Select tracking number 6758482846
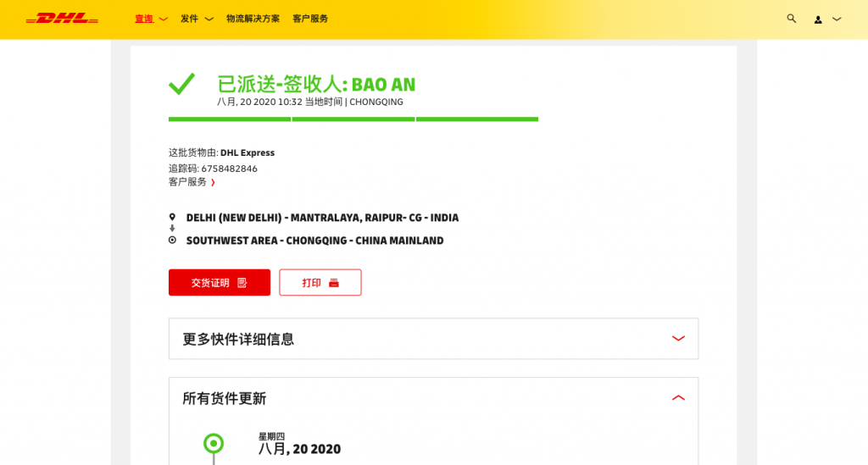The height and width of the screenshot is (465, 868). pyautogui.click(x=229, y=169)
